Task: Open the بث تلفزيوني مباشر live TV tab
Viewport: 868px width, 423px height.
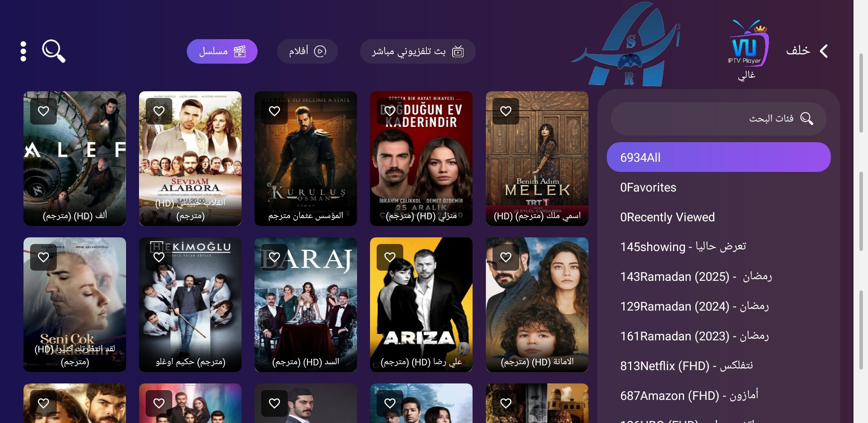Action: [x=418, y=51]
